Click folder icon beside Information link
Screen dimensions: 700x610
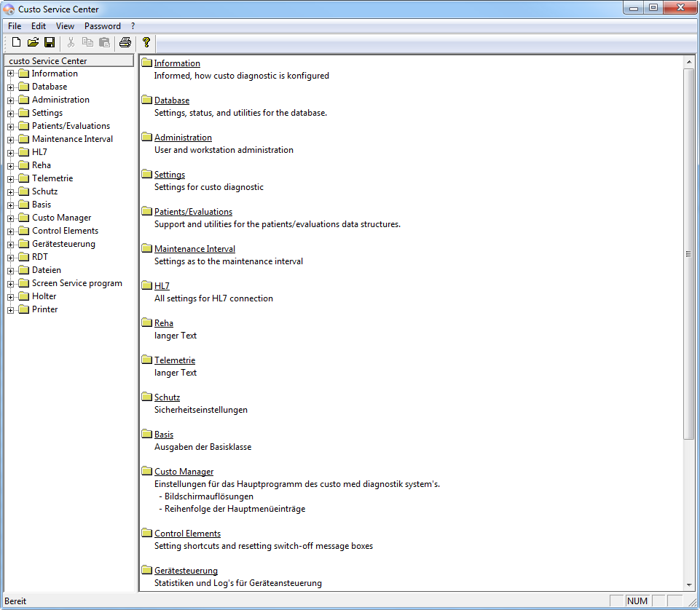coord(147,63)
